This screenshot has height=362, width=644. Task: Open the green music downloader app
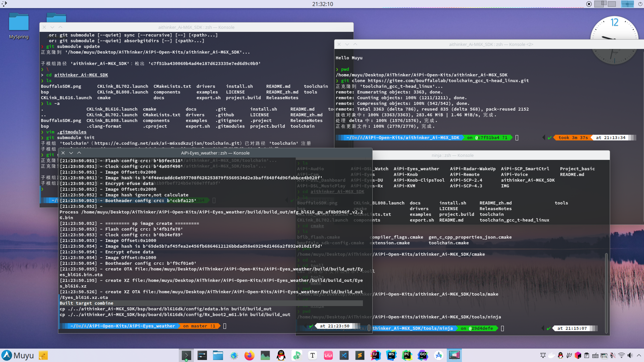coord(297,355)
